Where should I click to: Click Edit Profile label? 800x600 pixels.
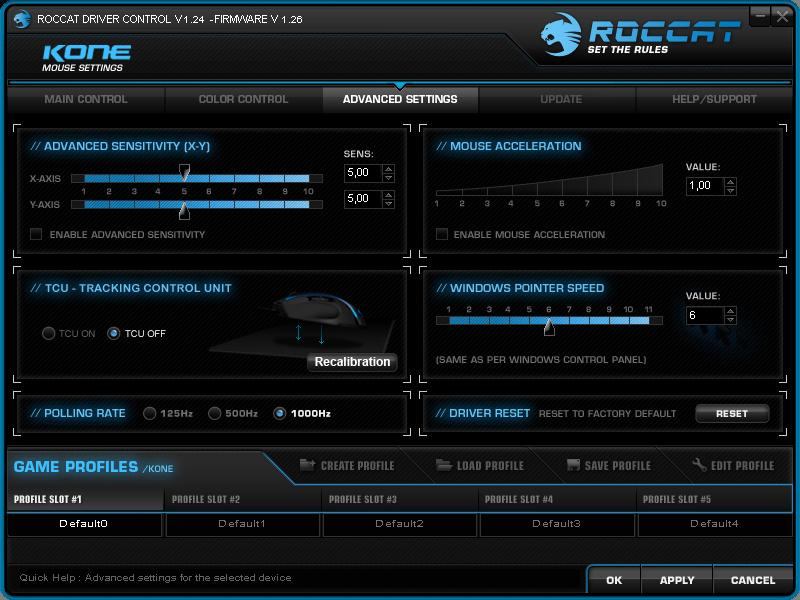pos(742,465)
